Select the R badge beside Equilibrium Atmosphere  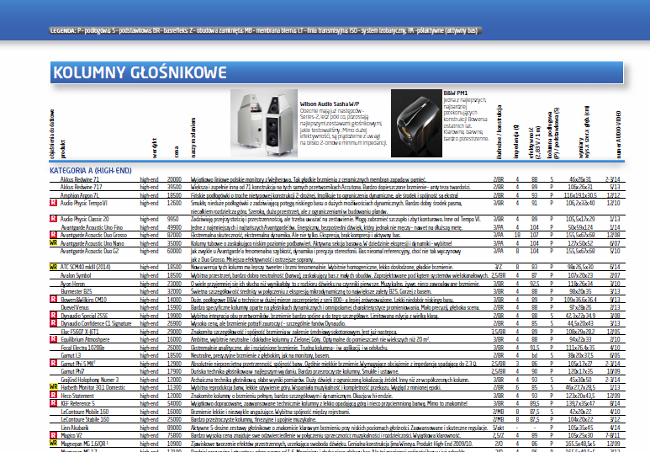coord(53,339)
